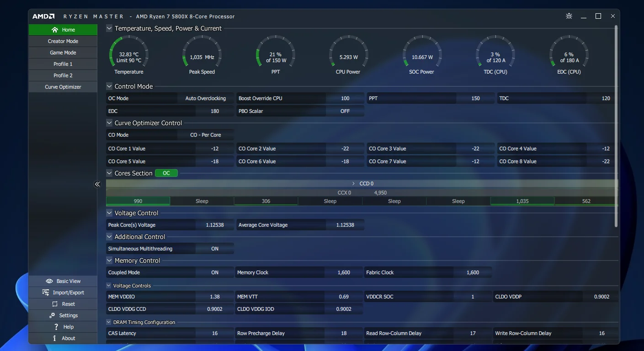Click the green OC badge in Cores Section

point(166,173)
